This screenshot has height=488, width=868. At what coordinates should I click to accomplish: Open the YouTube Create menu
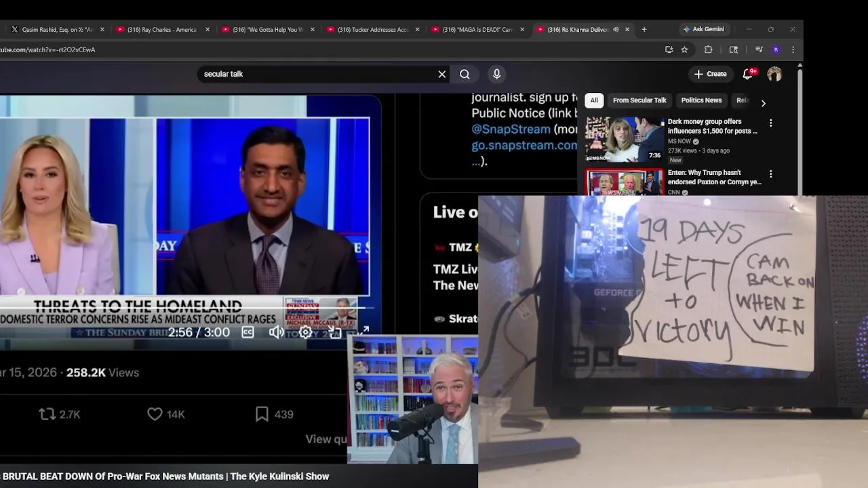(x=710, y=74)
